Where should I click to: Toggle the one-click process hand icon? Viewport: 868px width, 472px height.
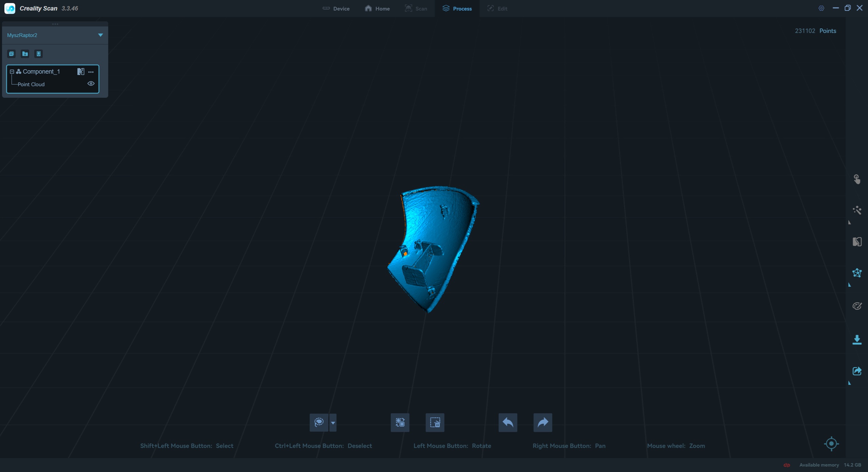click(857, 179)
